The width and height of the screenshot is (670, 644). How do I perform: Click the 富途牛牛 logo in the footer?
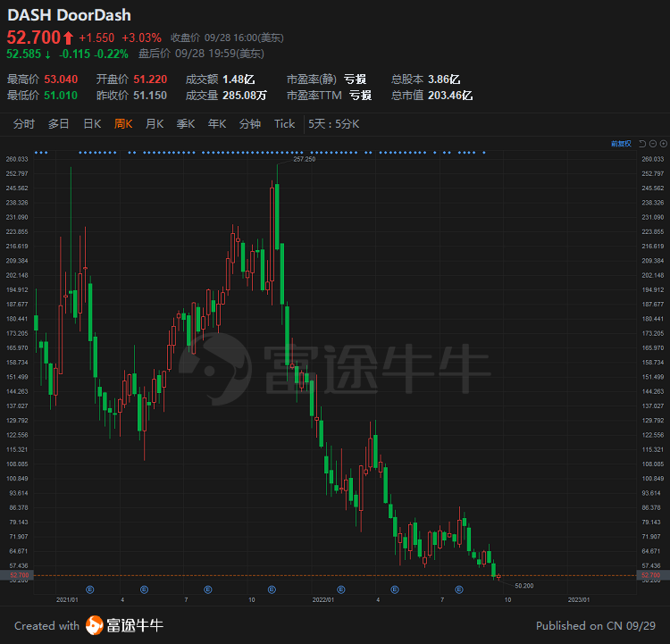124,625
